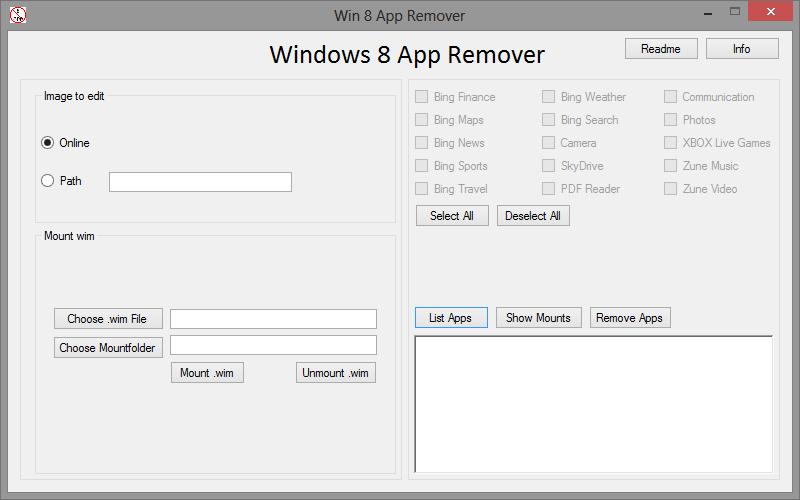Focus the Path text field

pos(201,182)
